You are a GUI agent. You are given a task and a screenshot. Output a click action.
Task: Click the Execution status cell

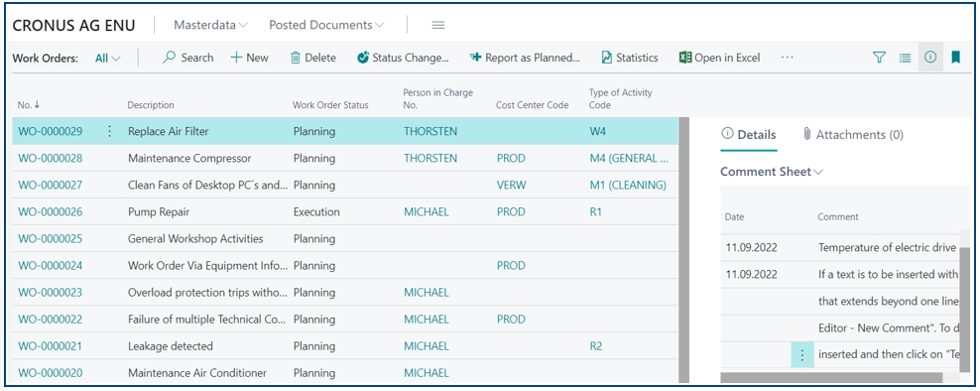click(316, 212)
